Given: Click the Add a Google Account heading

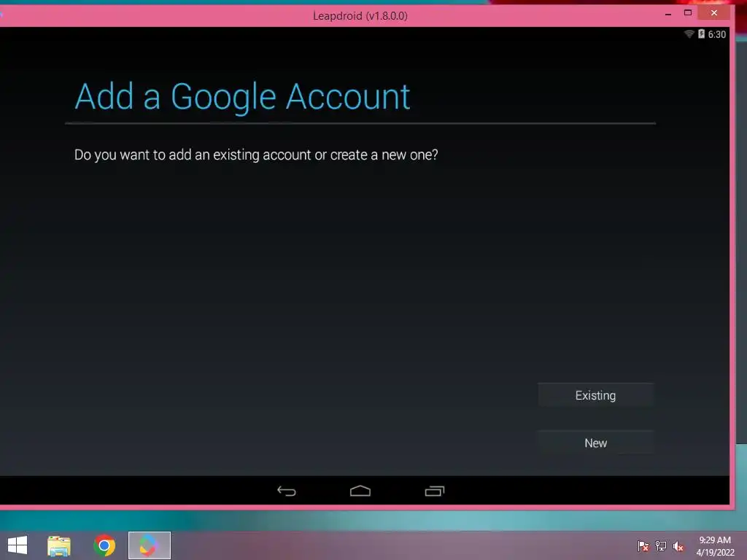Looking at the screenshot, I should click(242, 97).
